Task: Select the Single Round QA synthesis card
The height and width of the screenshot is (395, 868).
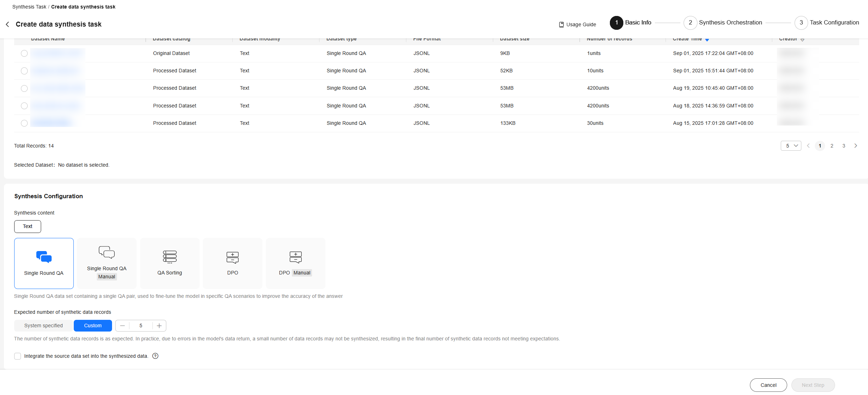Action: coord(44,263)
